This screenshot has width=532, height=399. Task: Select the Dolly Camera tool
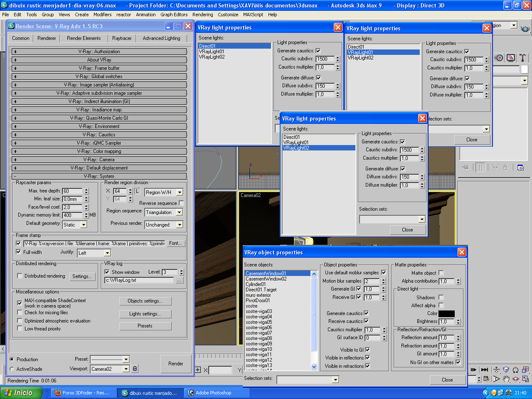click(497, 369)
